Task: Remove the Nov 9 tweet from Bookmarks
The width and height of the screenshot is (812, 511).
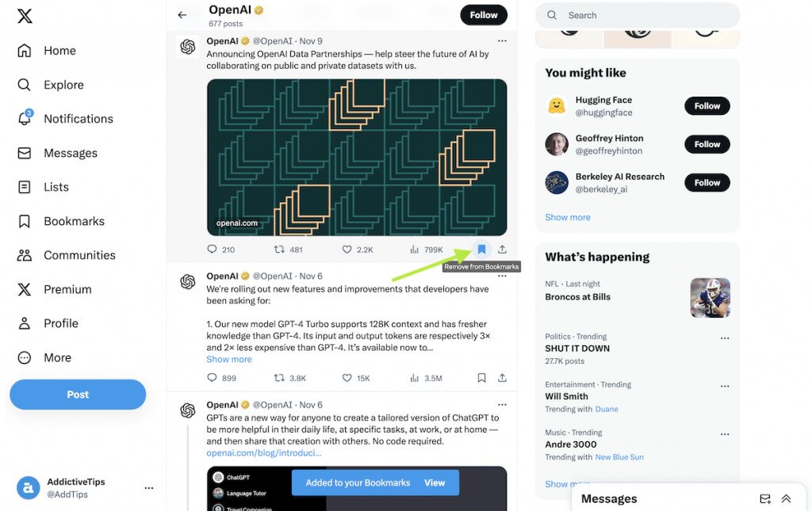Action: [481, 249]
